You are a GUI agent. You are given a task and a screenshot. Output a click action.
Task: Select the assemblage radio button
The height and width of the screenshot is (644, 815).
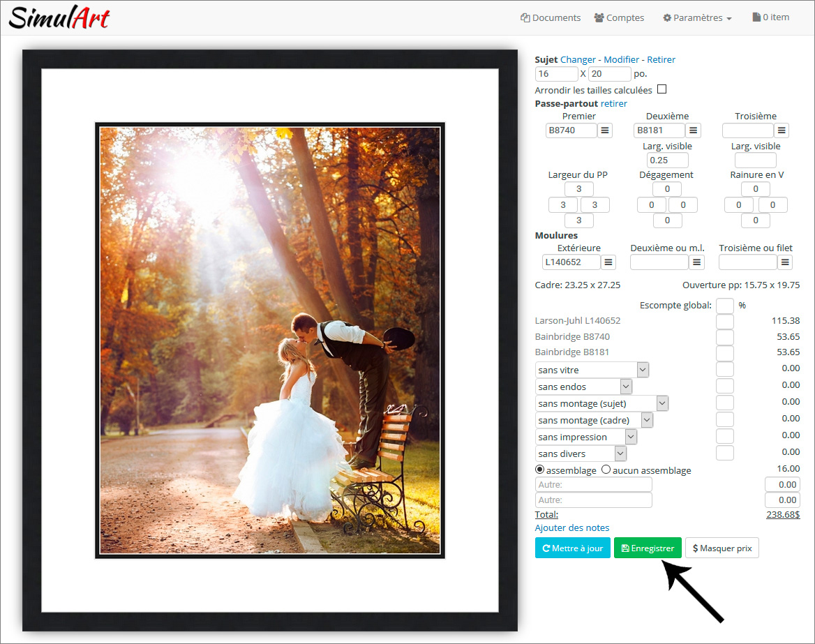tap(539, 470)
